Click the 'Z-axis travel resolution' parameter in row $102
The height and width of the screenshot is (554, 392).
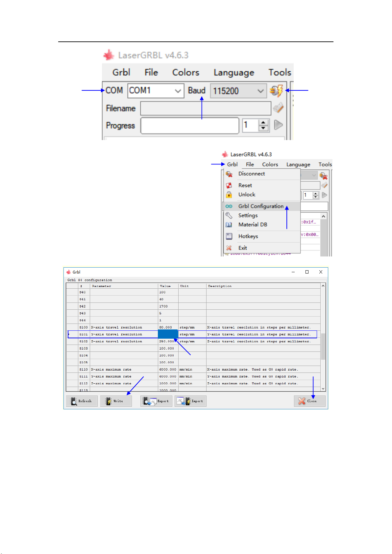(117, 341)
